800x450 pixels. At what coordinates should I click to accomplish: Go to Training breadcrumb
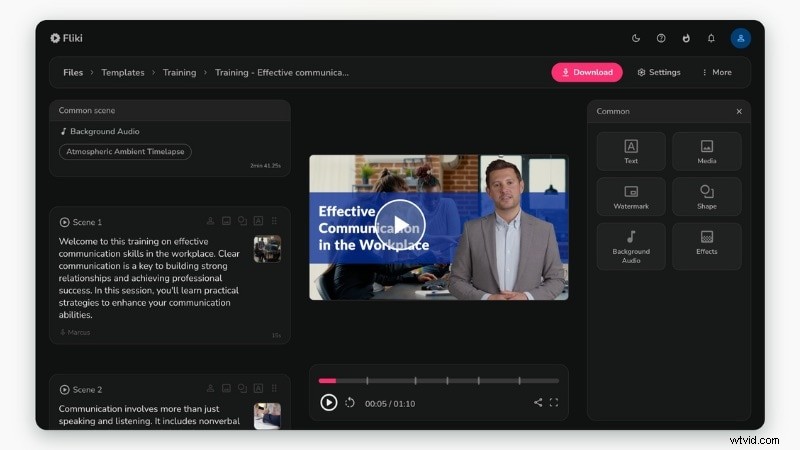[x=179, y=72]
